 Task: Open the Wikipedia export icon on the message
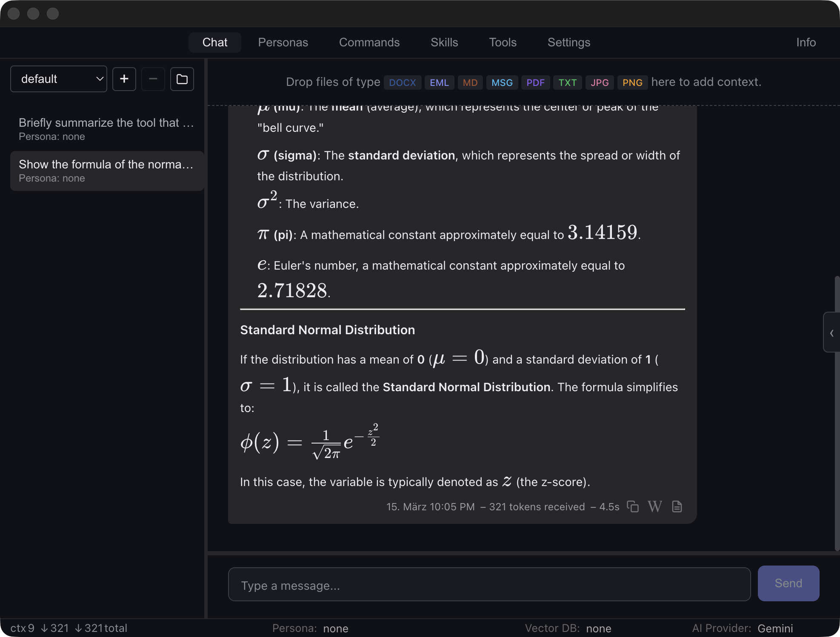[654, 506]
